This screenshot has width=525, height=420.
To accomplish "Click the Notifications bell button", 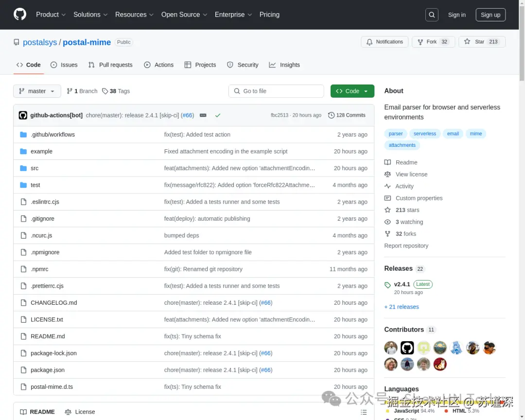I will [x=385, y=42].
